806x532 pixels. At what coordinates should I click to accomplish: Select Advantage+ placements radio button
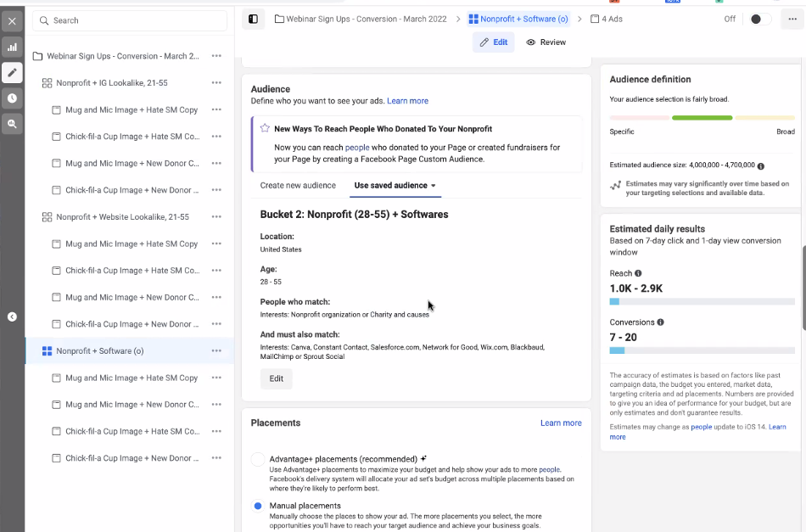(x=258, y=459)
